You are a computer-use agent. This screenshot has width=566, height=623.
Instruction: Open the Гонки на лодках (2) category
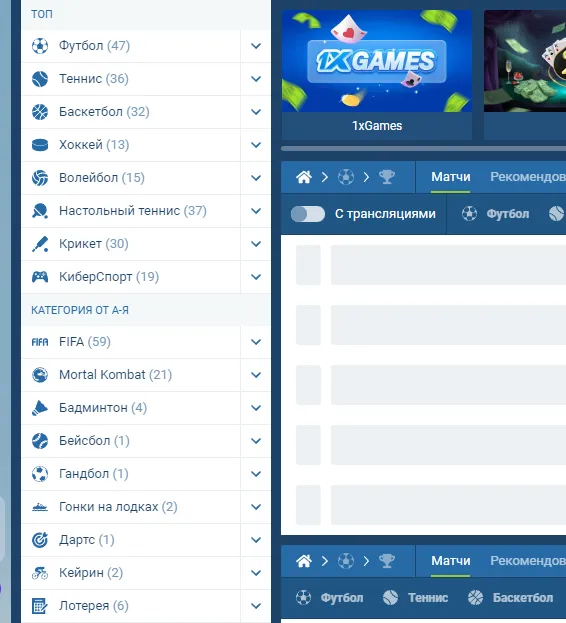click(x=131, y=507)
